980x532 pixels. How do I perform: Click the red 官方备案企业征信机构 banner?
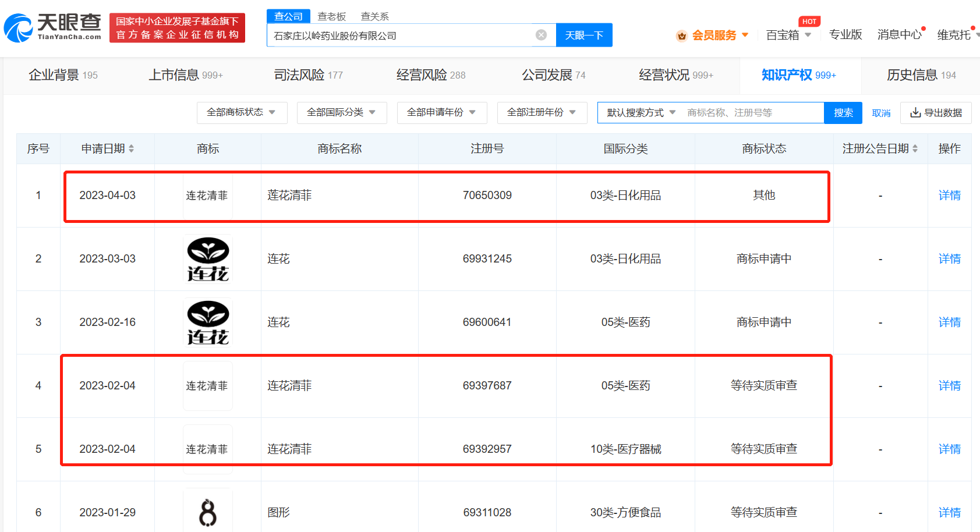tap(178, 28)
